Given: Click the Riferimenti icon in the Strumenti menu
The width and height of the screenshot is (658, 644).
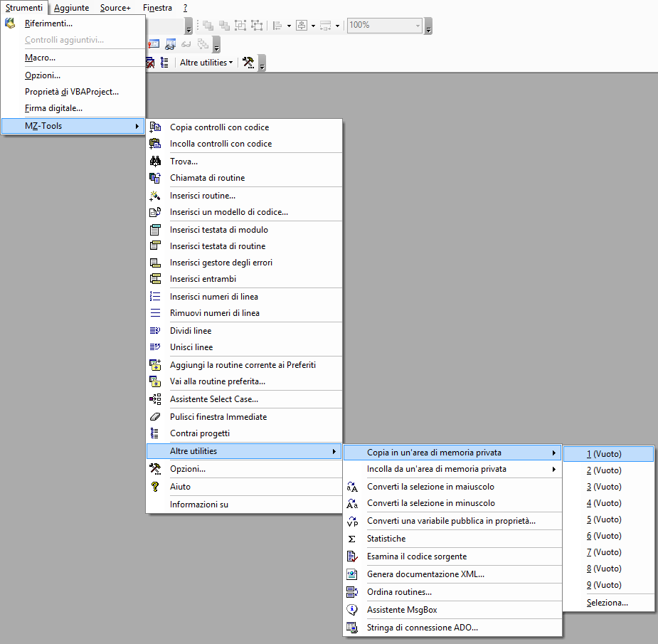Looking at the screenshot, I should (x=10, y=23).
